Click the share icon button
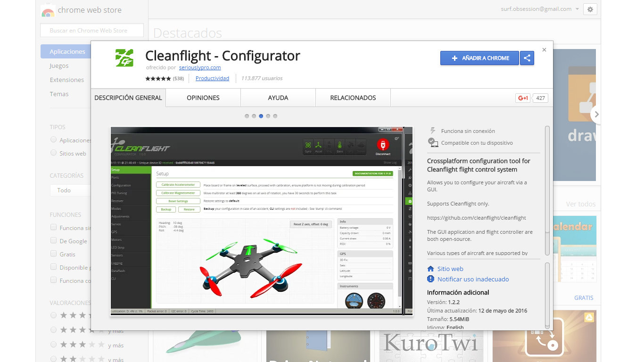The image size is (644, 362). point(527,58)
